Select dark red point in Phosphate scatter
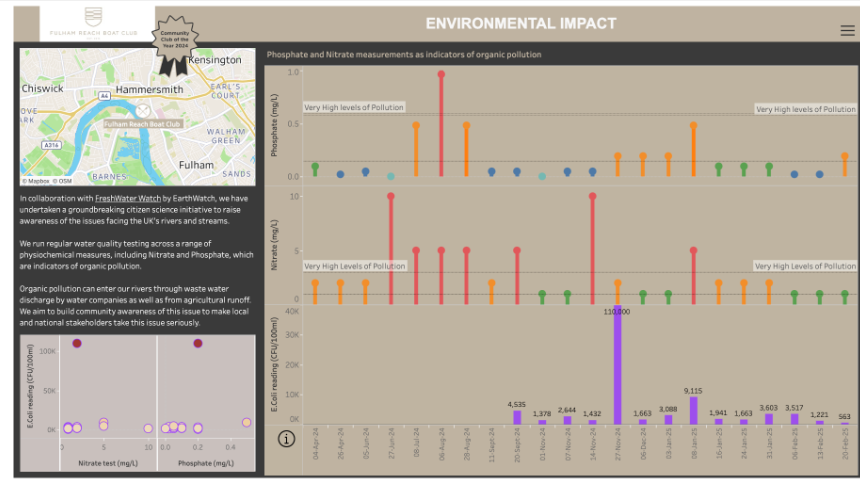The width and height of the screenshot is (860, 481). click(197, 343)
